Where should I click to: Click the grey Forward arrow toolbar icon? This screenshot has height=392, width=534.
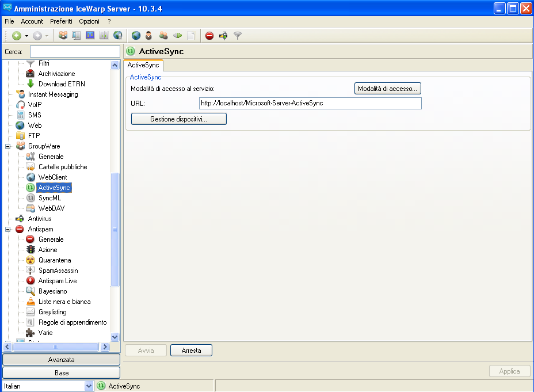[x=37, y=36]
